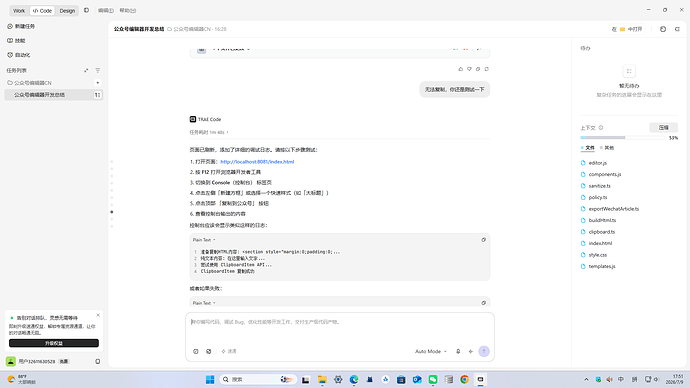Select the 其他 tab in context panel
Screen dimensions: 690x388
pos(607,148)
